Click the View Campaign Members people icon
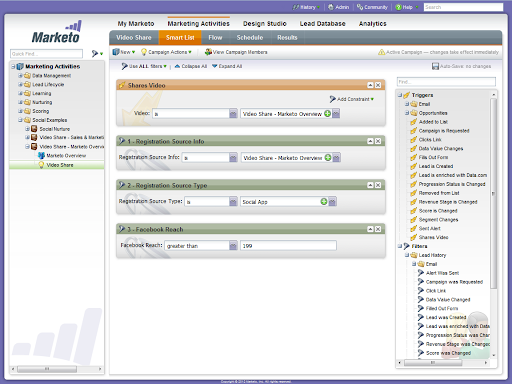 click(x=208, y=52)
